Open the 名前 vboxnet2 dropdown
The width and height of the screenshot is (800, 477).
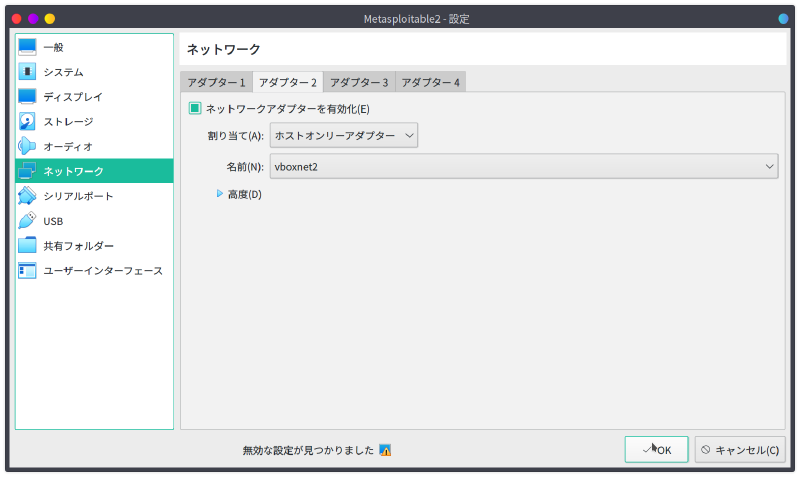[523, 166]
